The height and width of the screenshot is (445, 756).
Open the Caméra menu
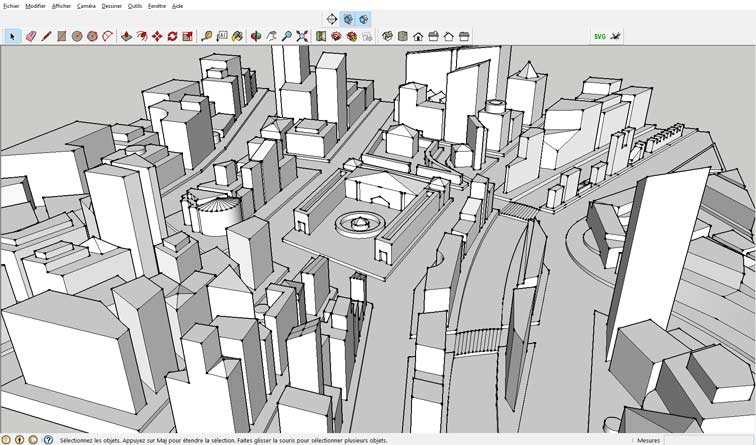(x=86, y=6)
